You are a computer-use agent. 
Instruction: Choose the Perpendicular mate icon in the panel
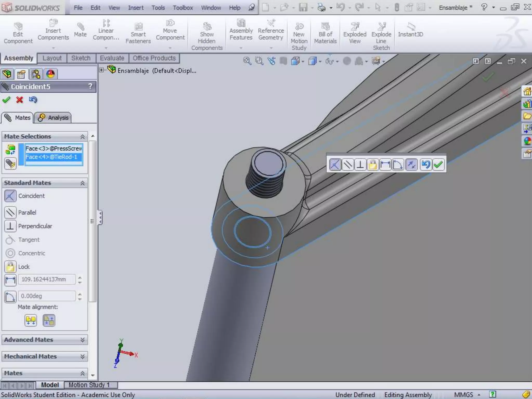[10, 226]
